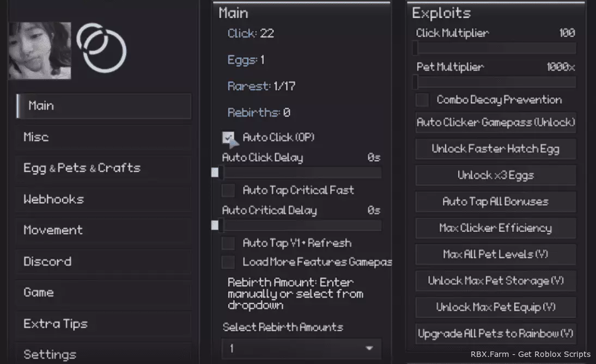Select the Discord tab
The image size is (596, 364).
(104, 262)
